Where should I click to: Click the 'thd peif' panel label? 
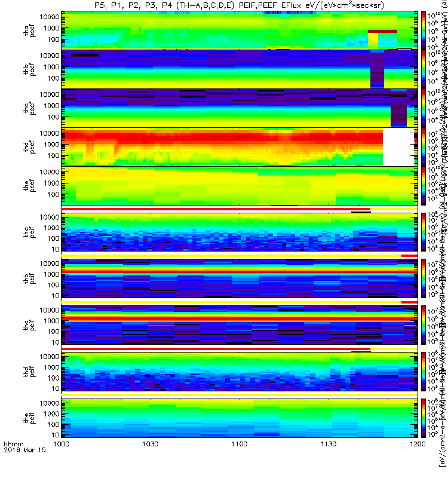point(29,372)
